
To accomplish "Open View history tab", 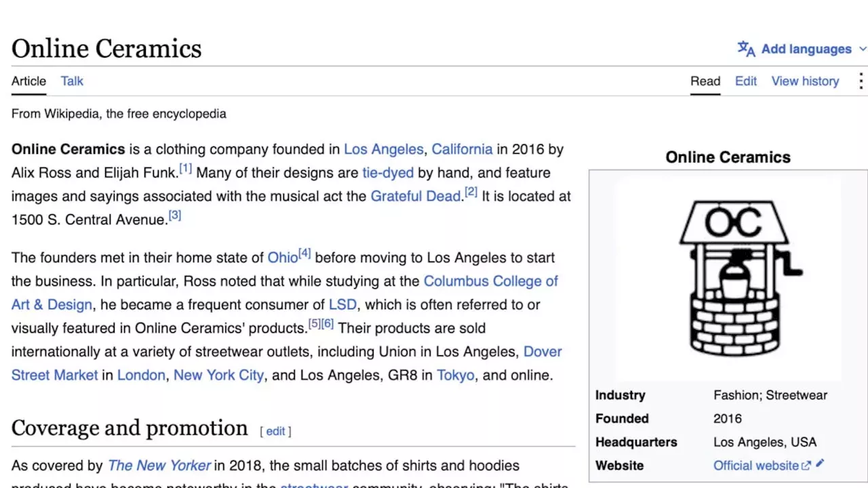I will pyautogui.click(x=805, y=81).
